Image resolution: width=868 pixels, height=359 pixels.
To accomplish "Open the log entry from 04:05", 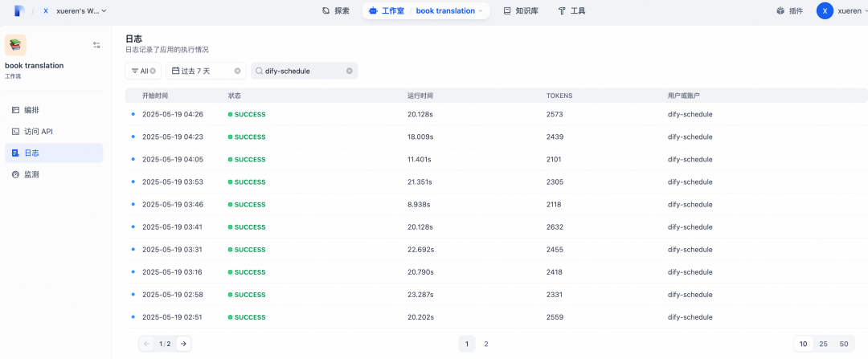I will pyautogui.click(x=496, y=159).
